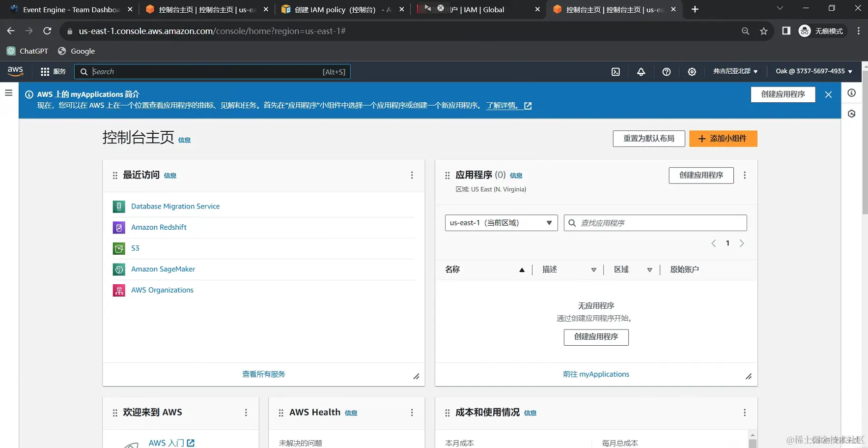Open 查看所有服务 link
The height and width of the screenshot is (448, 868).
(264, 374)
